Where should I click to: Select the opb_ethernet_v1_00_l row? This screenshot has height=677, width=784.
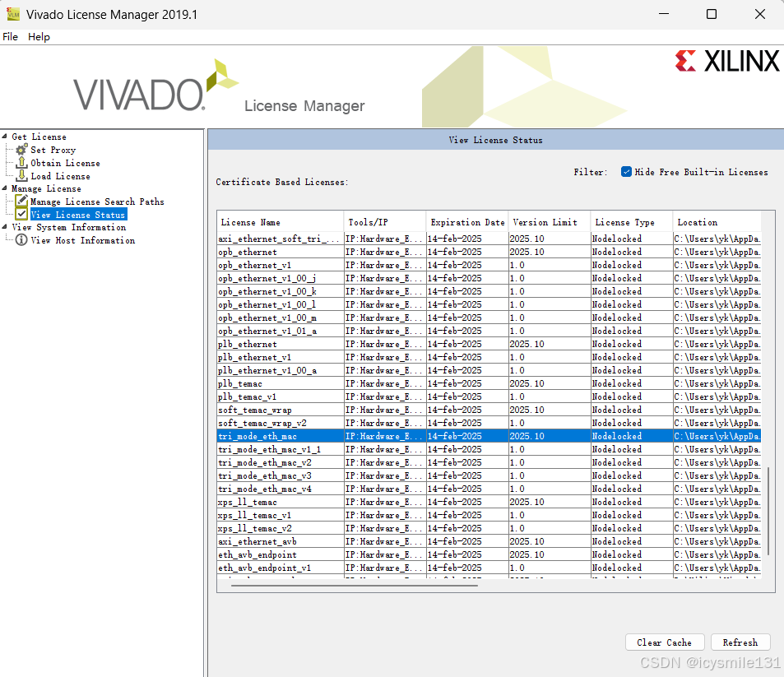click(x=489, y=304)
